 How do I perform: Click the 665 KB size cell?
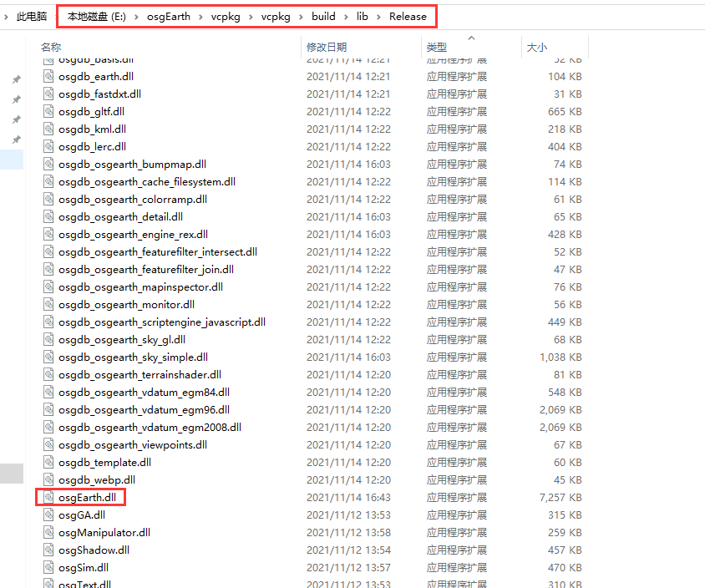pos(565,111)
